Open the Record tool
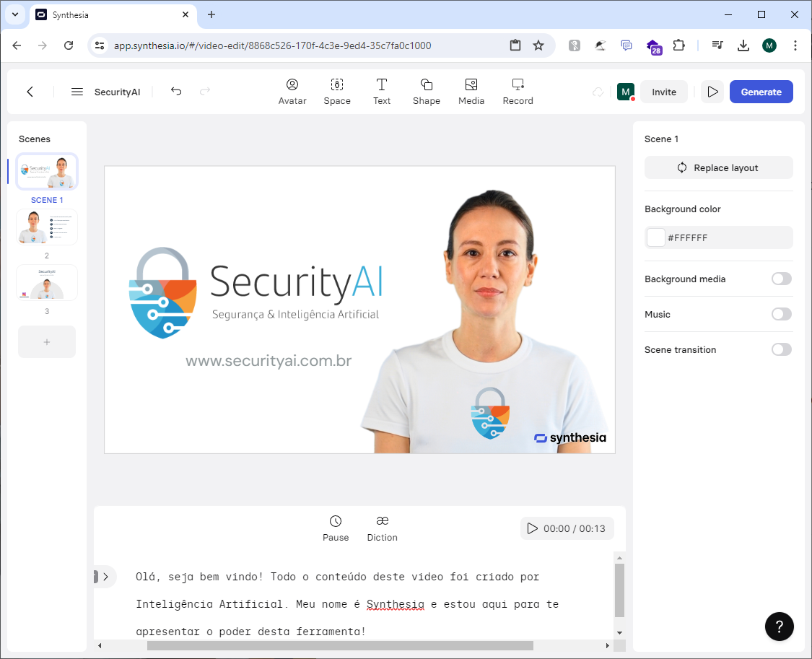The image size is (812, 659). [518, 92]
